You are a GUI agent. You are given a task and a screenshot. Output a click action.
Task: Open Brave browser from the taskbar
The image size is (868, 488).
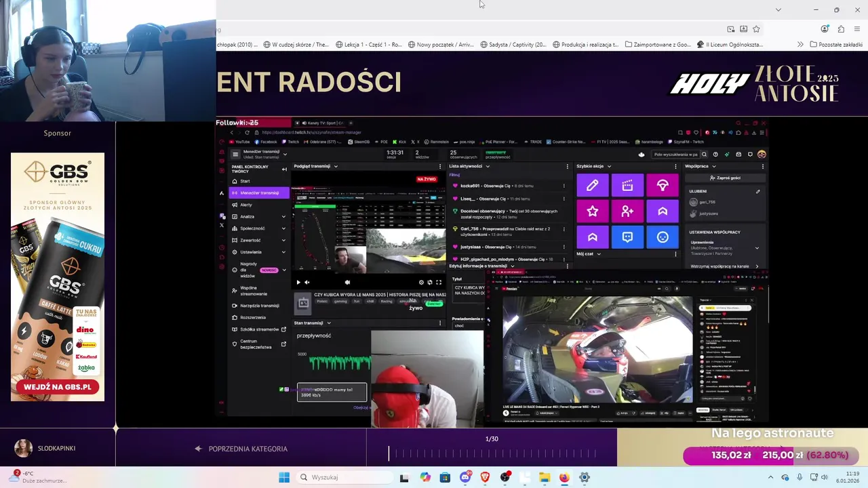(x=485, y=477)
